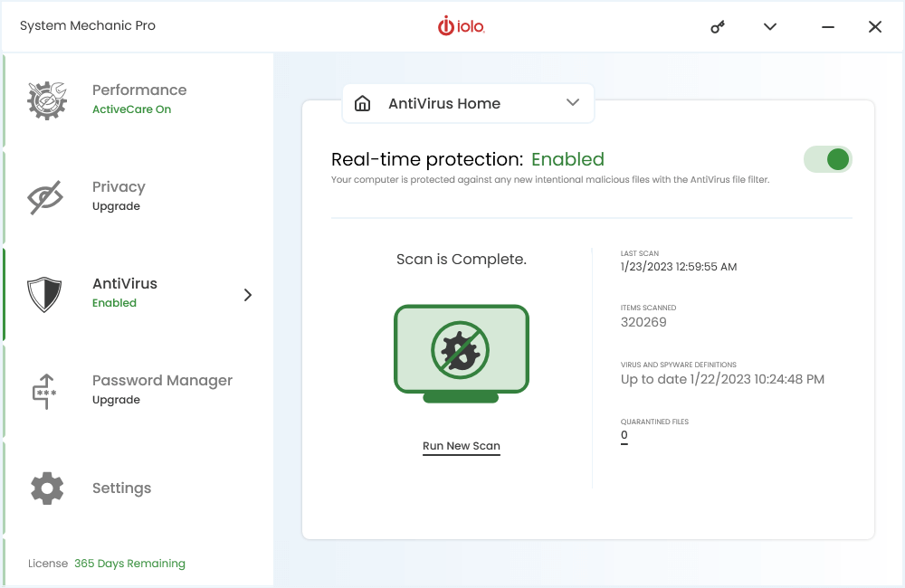Expand the chevron menu in the title bar

[769, 26]
